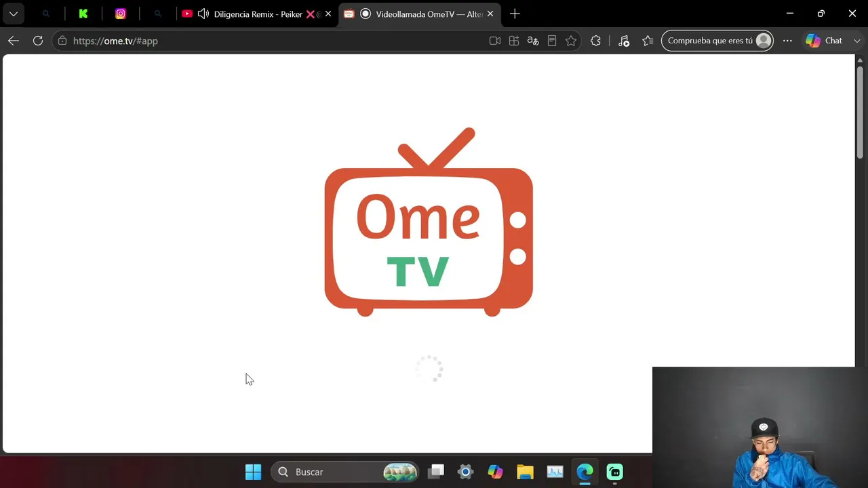Open the tab search dropdown arrow
The width and height of the screenshot is (868, 488).
pyautogui.click(x=14, y=14)
